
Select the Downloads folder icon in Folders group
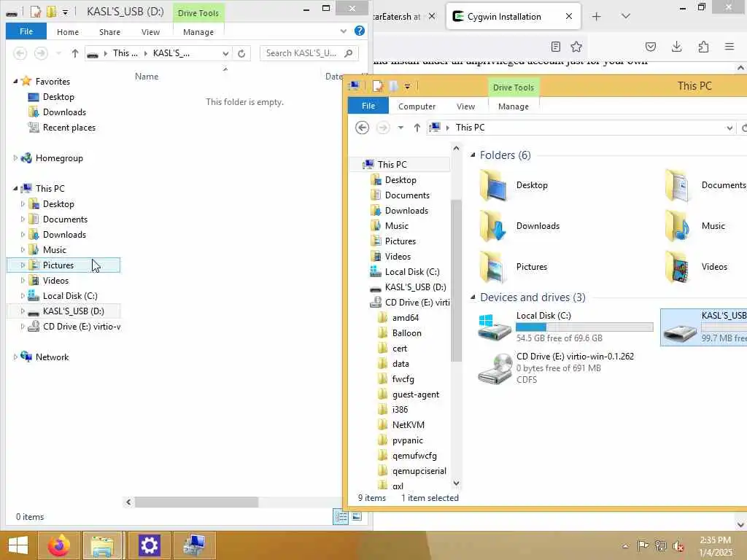click(493, 226)
